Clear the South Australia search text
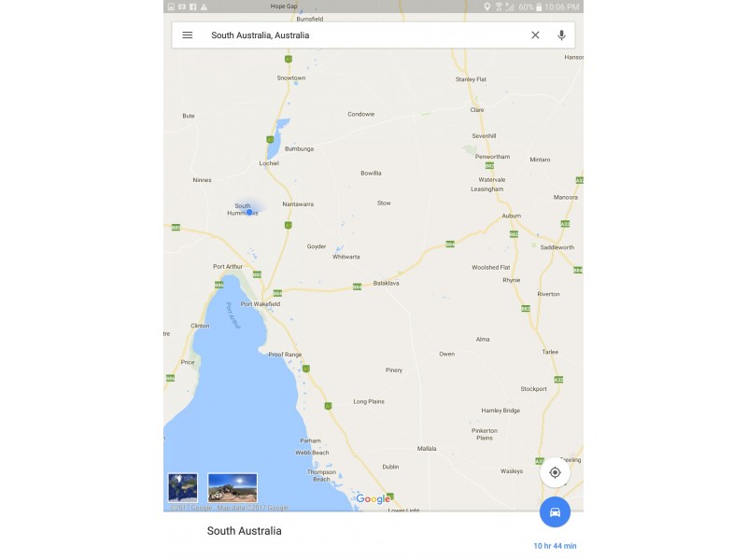The height and width of the screenshot is (560, 747). [x=535, y=35]
